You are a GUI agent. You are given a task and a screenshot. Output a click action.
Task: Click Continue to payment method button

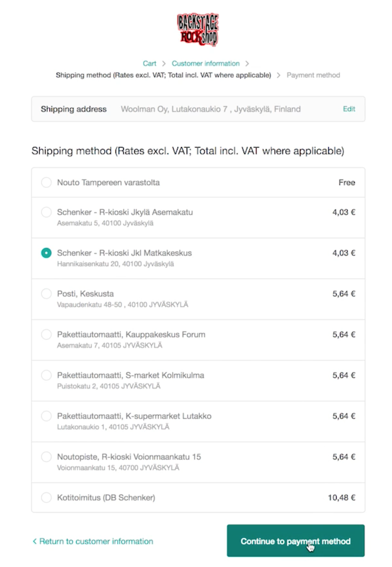pos(295,541)
